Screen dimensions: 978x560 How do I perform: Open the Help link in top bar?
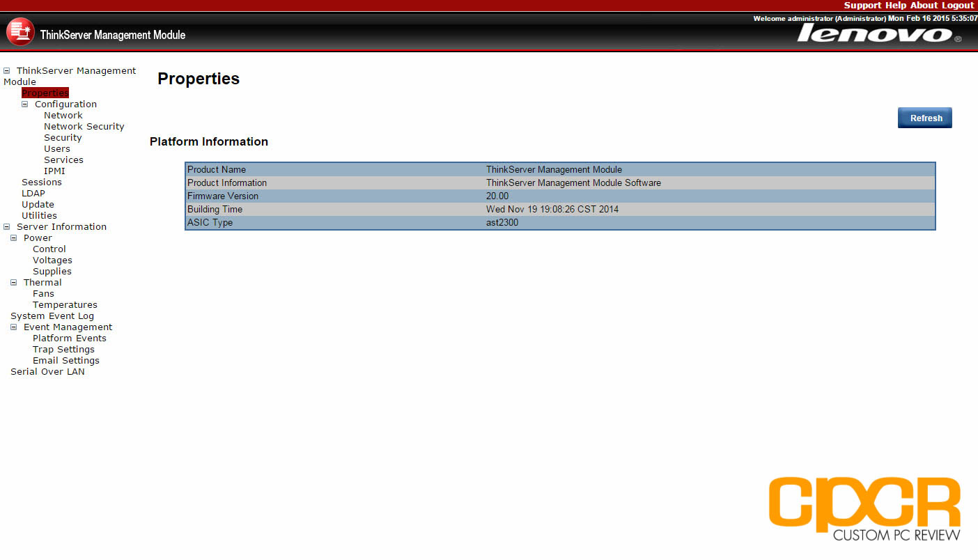[896, 6]
